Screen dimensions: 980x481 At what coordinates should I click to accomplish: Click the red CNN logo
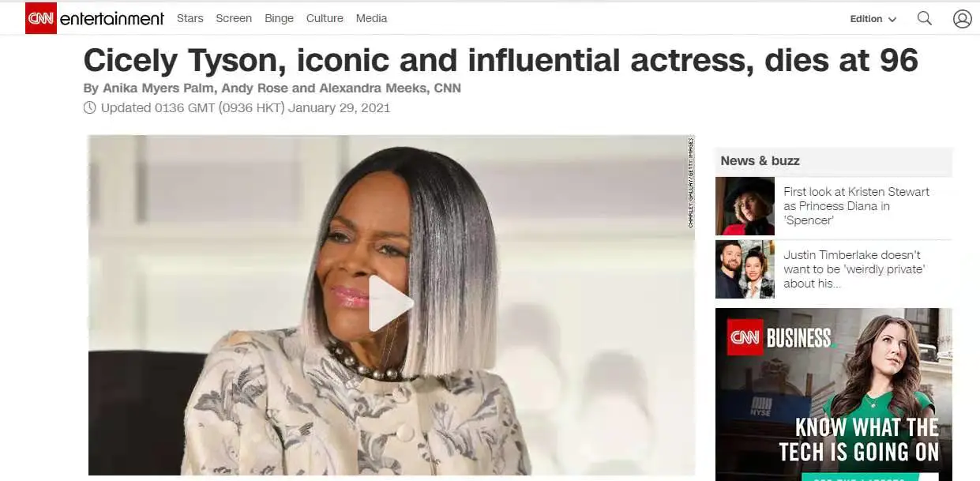pyautogui.click(x=40, y=18)
